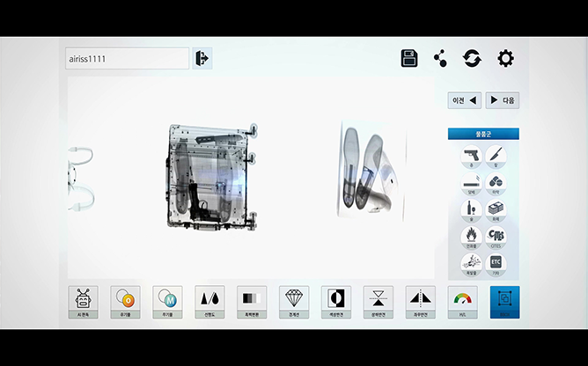Go to the previous image with 이전
The height and width of the screenshot is (366, 588).
coord(464,100)
